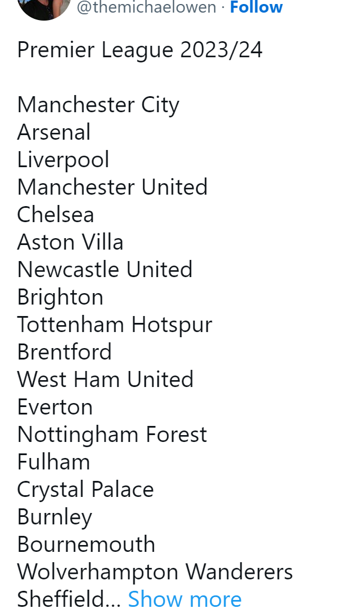Click the Aston Villa entry
Screen dimensions: 364x616
pyautogui.click(x=70, y=242)
